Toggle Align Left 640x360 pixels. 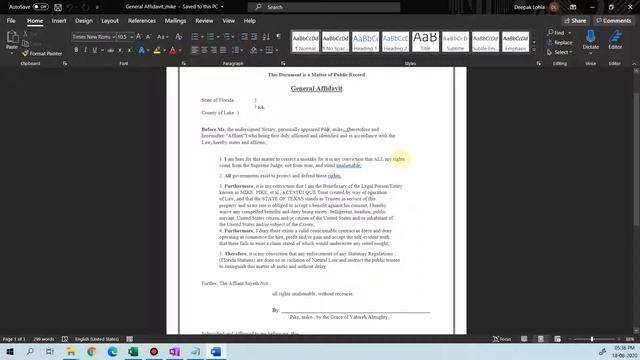tap(195, 50)
